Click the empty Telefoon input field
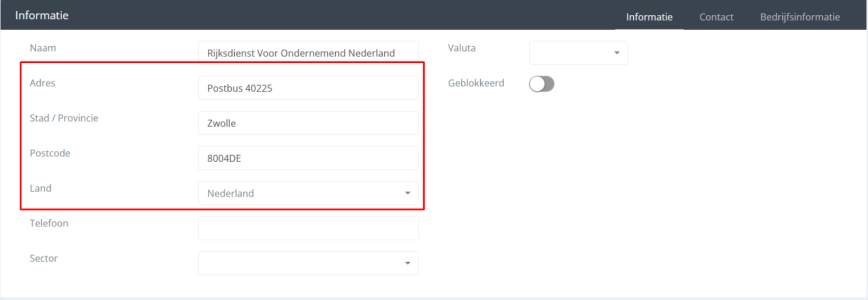The height and width of the screenshot is (300, 868). click(x=308, y=228)
